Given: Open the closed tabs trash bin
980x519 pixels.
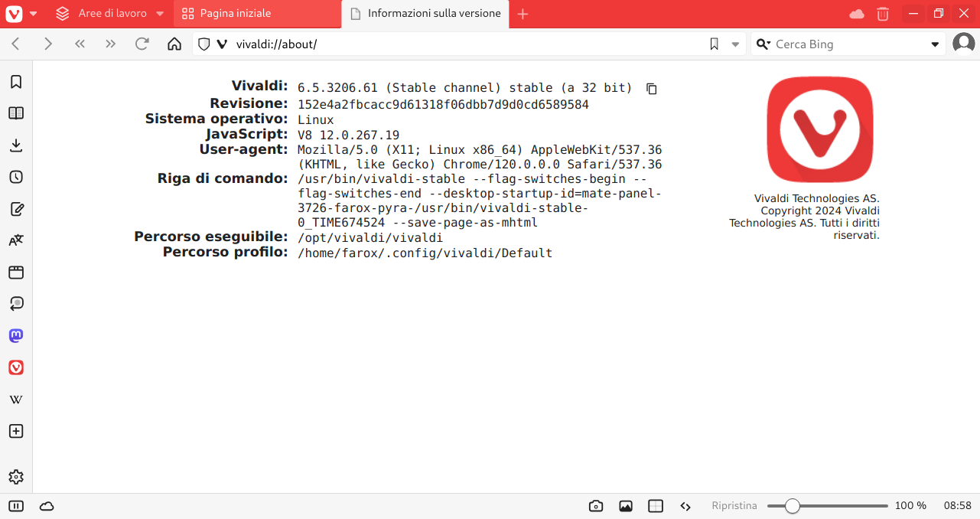Looking at the screenshot, I should (883, 14).
